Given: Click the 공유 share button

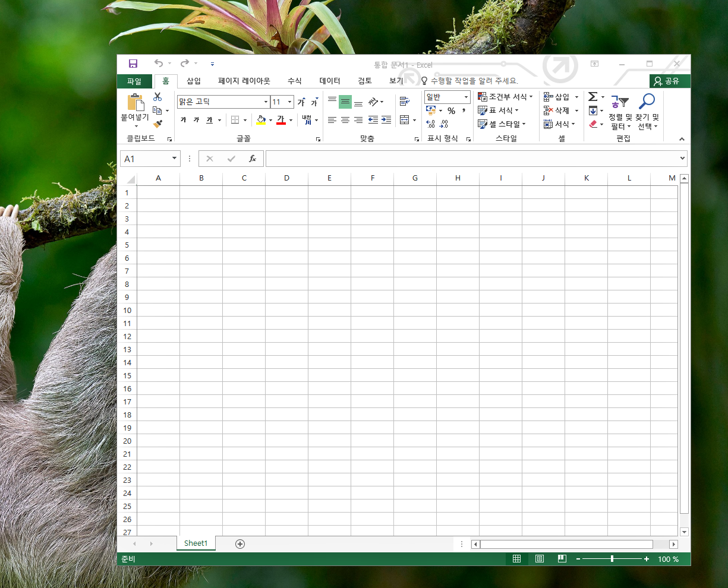Looking at the screenshot, I should click(670, 81).
